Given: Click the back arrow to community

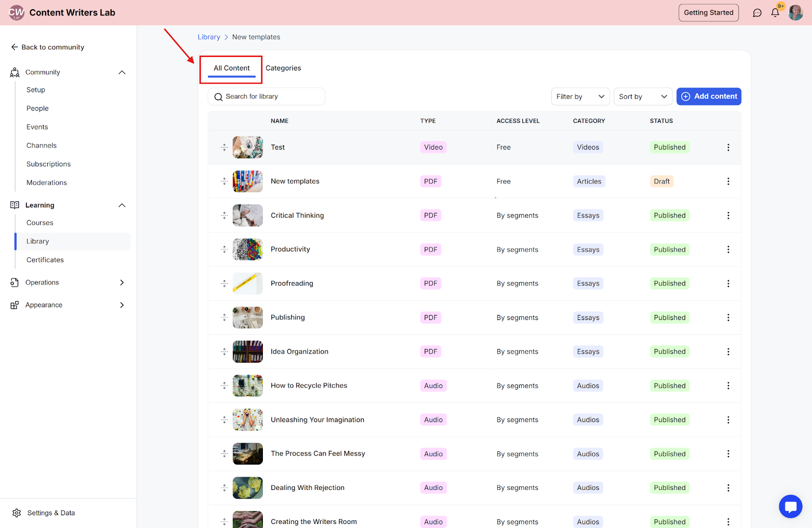Looking at the screenshot, I should pyautogui.click(x=14, y=47).
